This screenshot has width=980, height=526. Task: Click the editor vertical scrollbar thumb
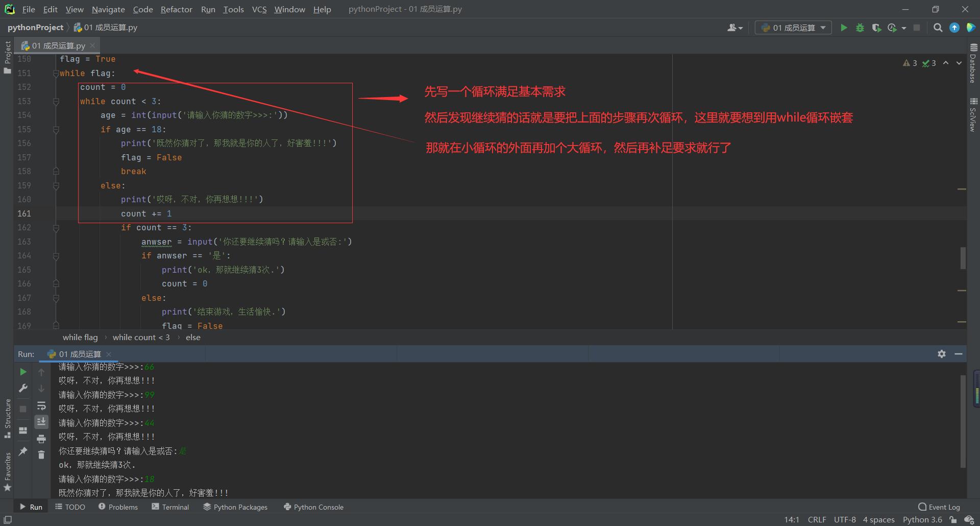pyautogui.click(x=963, y=258)
